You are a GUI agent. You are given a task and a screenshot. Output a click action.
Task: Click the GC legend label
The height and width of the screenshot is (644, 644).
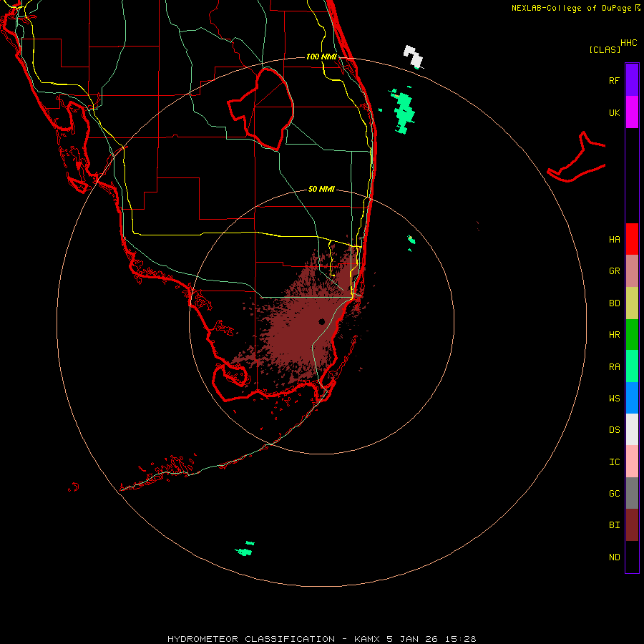click(x=614, y=494)
